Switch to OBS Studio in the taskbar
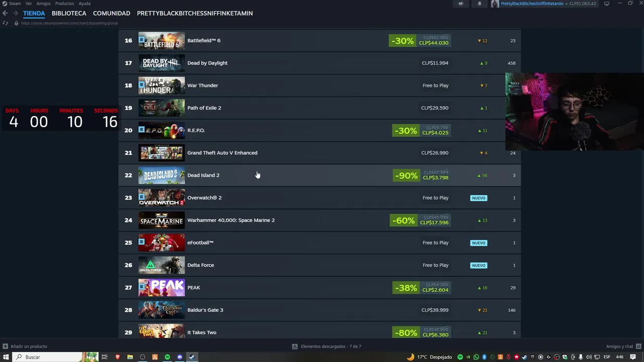The width and height of the screenshot is (644, 362). pyautogui.click(x=142, y=357)
